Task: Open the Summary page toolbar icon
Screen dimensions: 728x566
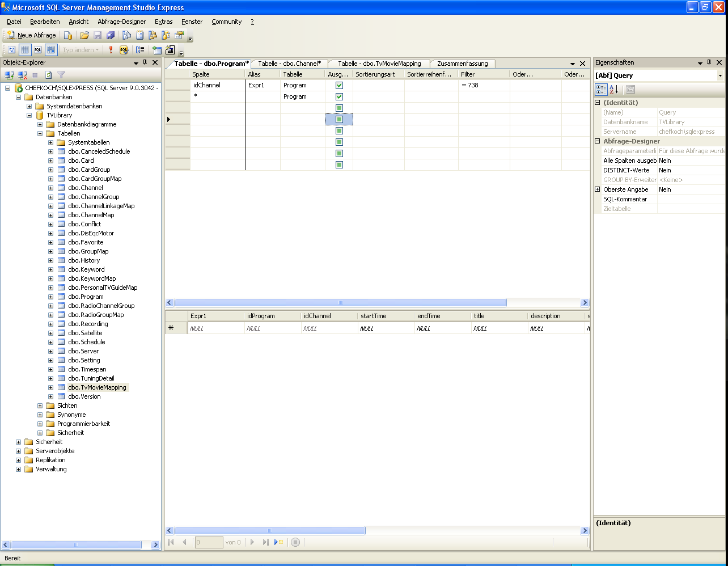Action: point(140,35)
